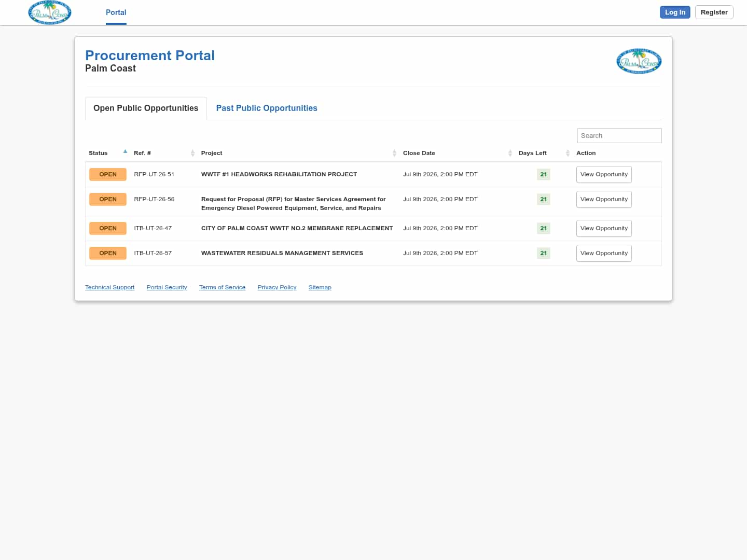Image resolution: width=747 pixels, height=560 pixels.
Task: View Opportunity for RFP-UT-26-56 diesel equipment
Action: [x=604, y=199]
